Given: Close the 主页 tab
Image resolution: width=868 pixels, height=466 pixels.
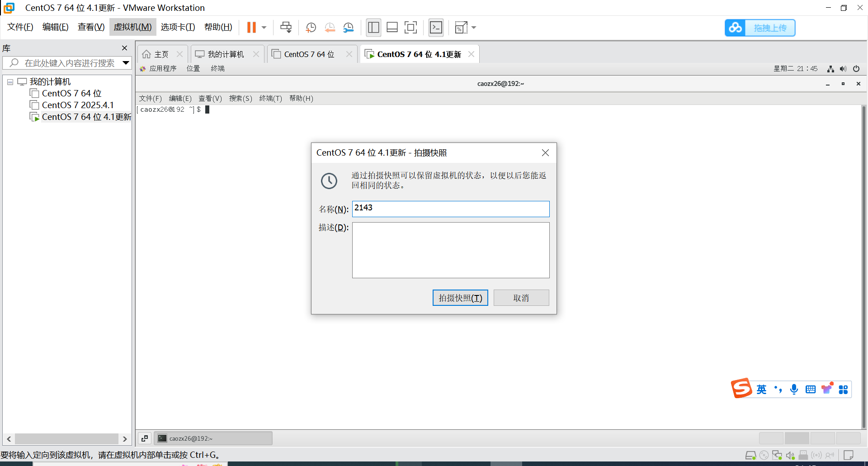Looking at the screenshot, I should (179, 54).
